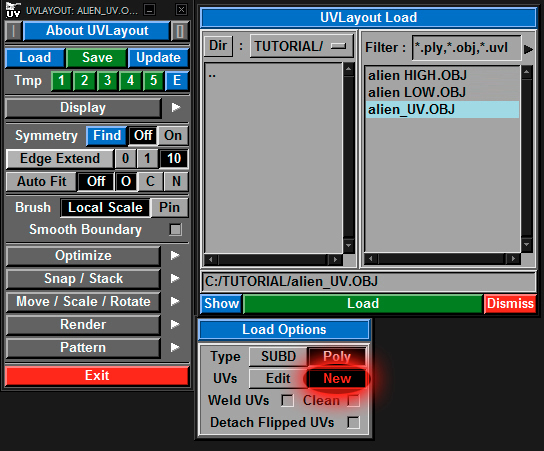The width and height of the screenshot is (544, 451).
Task: Set Type to SUBD
Action: 278,357
